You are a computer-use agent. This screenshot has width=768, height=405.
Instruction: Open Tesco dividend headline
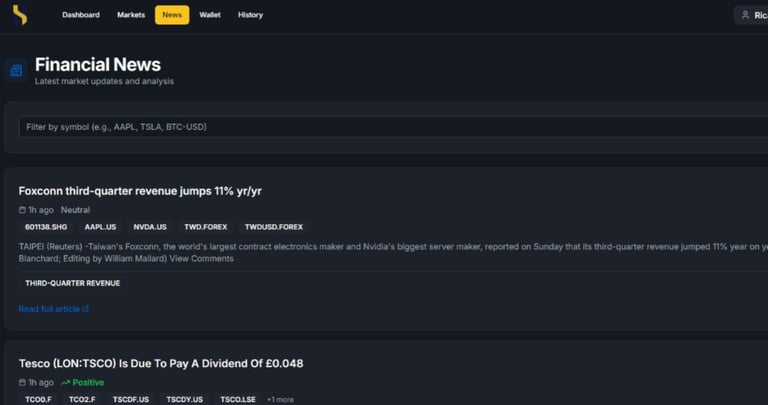tap(161, 363)
